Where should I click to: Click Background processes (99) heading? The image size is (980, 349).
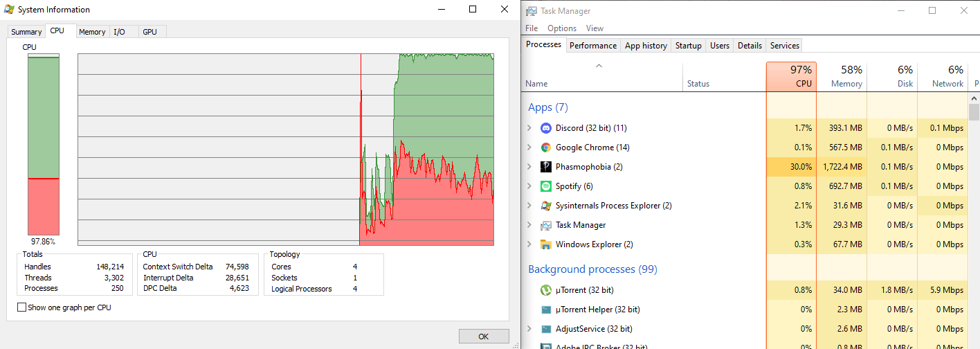tap(592, 269)
